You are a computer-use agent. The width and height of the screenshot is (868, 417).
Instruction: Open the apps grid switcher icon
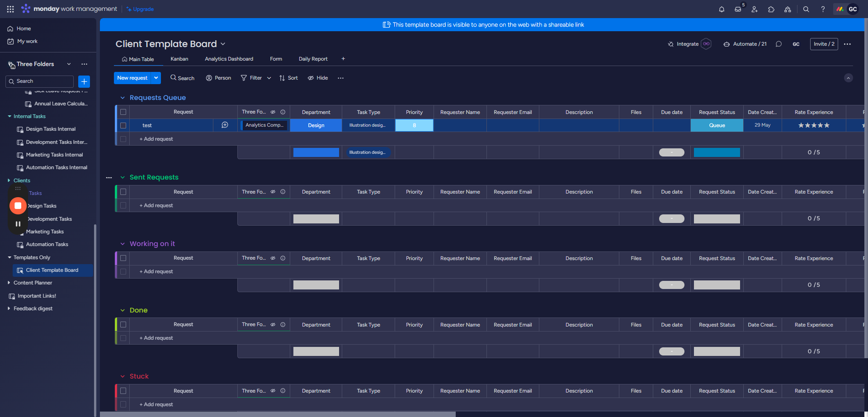[x=10, y=9]
